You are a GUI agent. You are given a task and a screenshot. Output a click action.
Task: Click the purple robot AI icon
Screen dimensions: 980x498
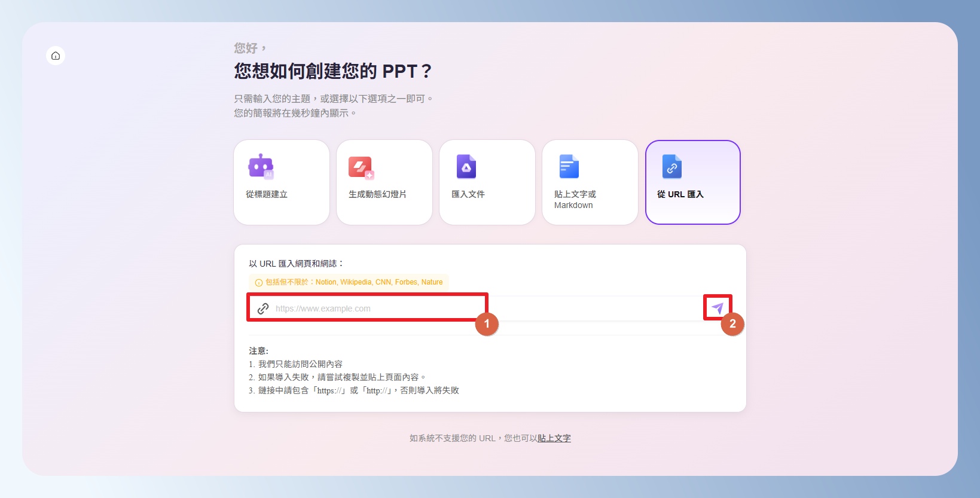click(x=261, y=167)
